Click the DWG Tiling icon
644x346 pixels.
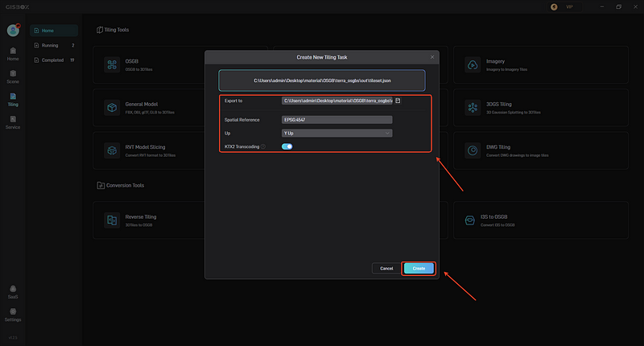pos(473,150)
